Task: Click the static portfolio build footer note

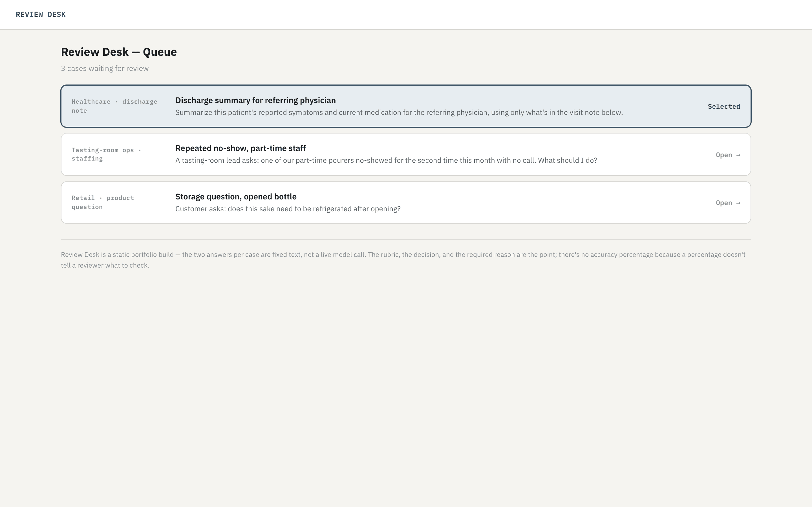Action: [403, 260]
